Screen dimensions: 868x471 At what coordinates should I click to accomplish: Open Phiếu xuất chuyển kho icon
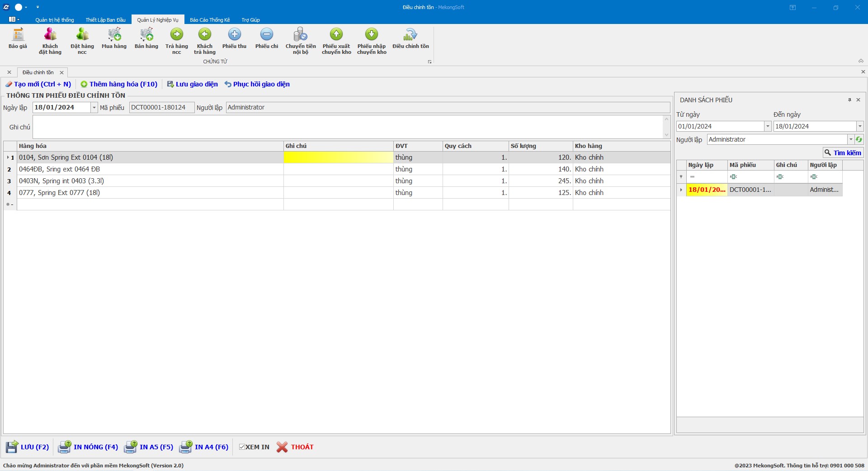pyautogui.click(x=336, y=41)
